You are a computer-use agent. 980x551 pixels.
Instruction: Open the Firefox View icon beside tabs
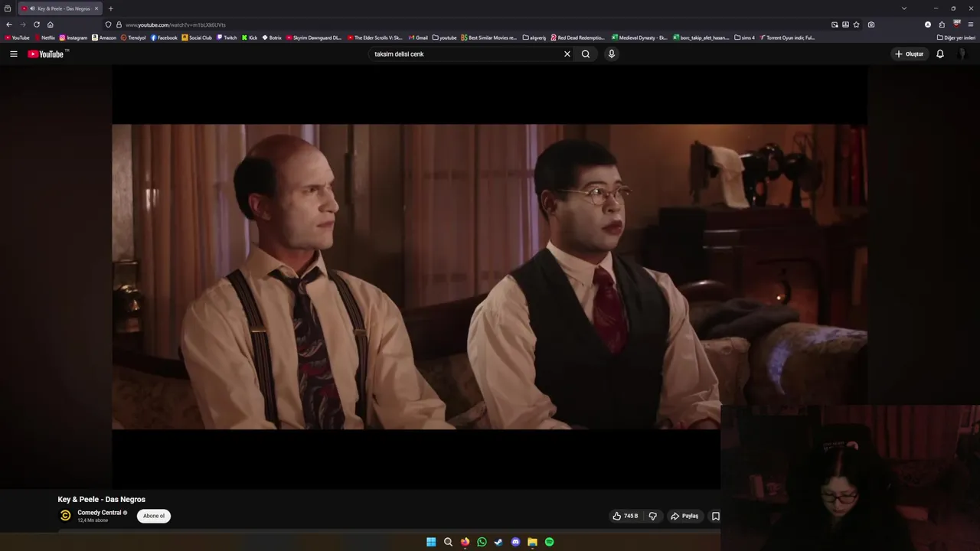8,8
